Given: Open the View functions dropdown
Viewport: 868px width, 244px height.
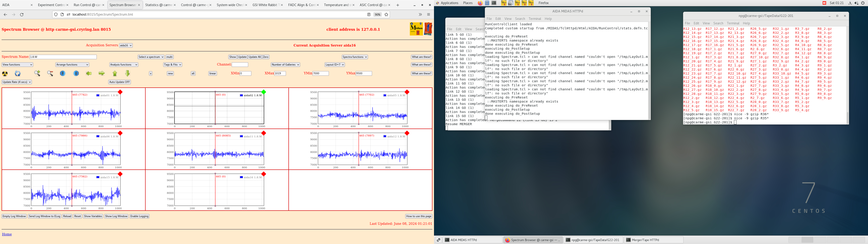Looking at the screenshot, I should coord(17,65).
